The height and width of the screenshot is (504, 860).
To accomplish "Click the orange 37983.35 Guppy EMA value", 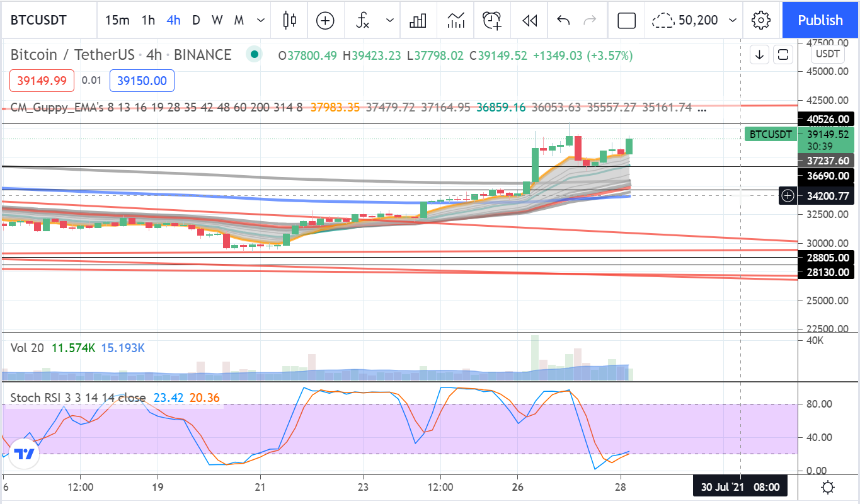I will pyautogui.click(x=335, y=107).
